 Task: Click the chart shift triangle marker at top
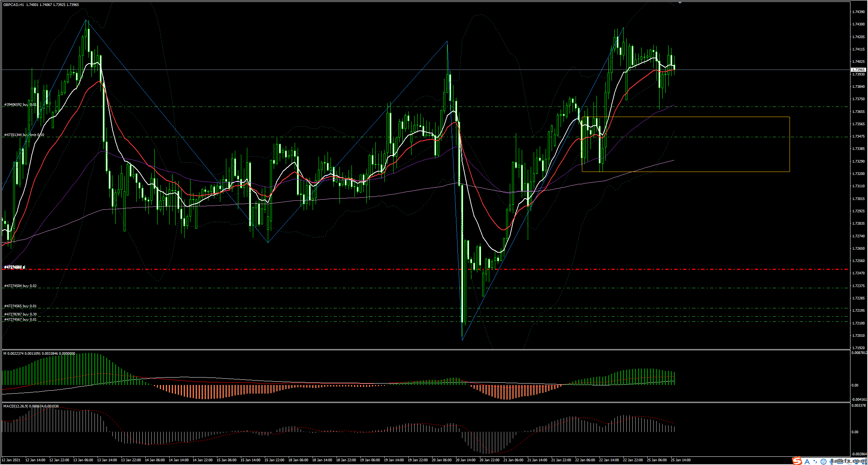coord(679,3)
